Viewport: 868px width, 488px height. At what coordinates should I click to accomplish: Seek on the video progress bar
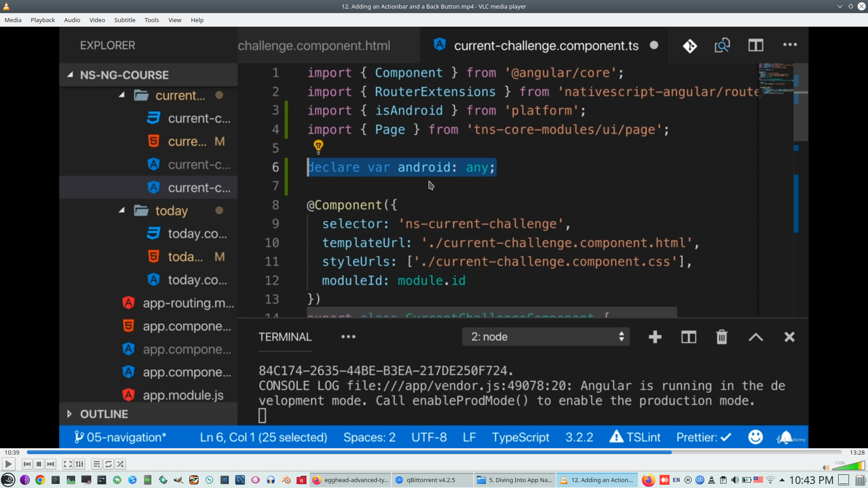434,452
